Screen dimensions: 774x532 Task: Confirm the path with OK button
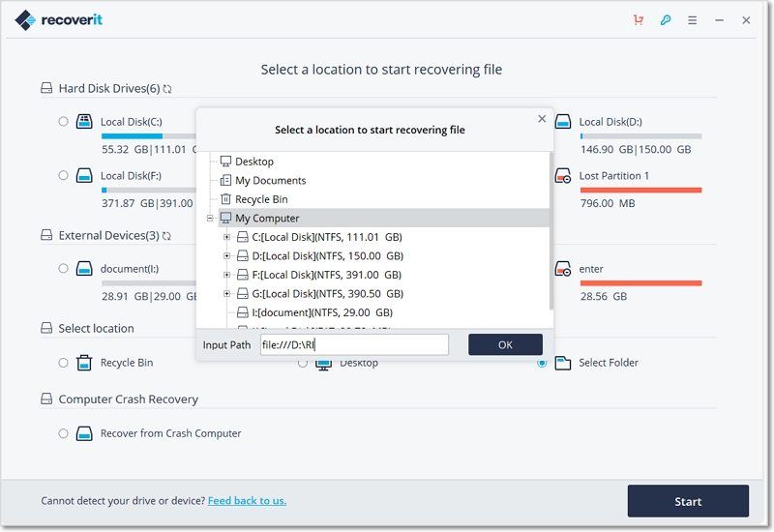(505, 344)
